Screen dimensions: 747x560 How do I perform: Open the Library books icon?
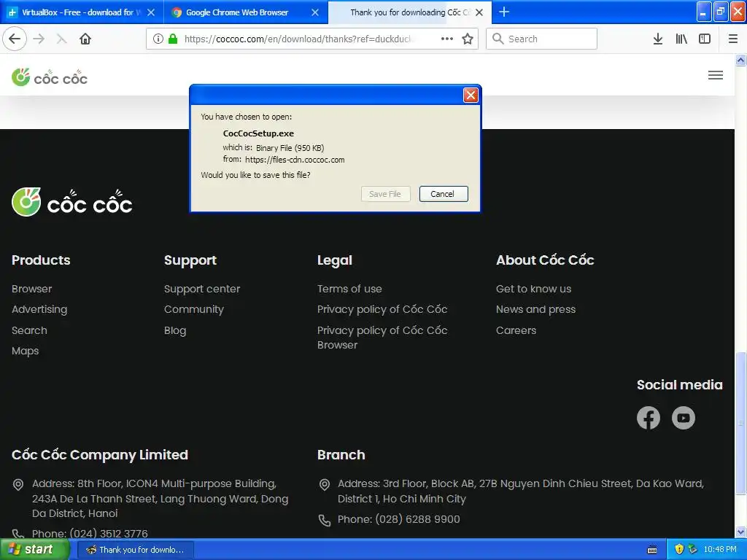pos(681,39)
